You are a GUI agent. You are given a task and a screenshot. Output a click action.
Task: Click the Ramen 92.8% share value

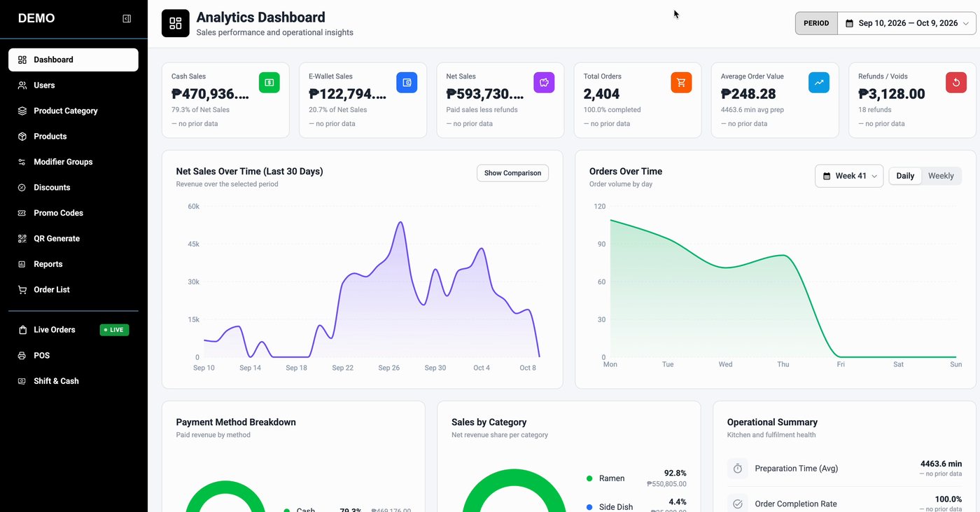coord(675,473)
